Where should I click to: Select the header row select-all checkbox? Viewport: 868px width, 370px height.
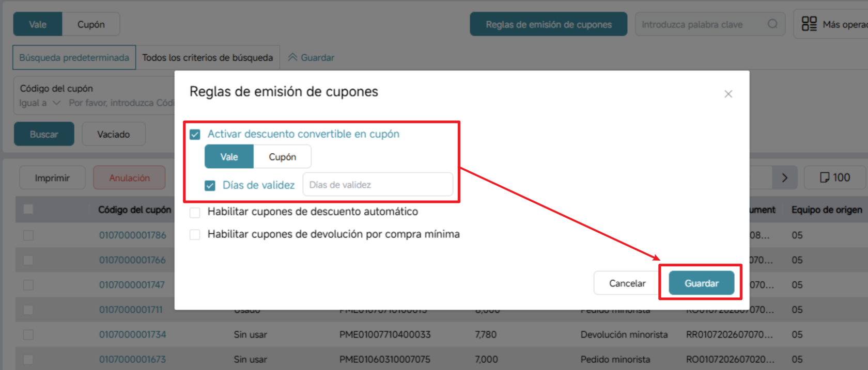[x=28, y=209]
